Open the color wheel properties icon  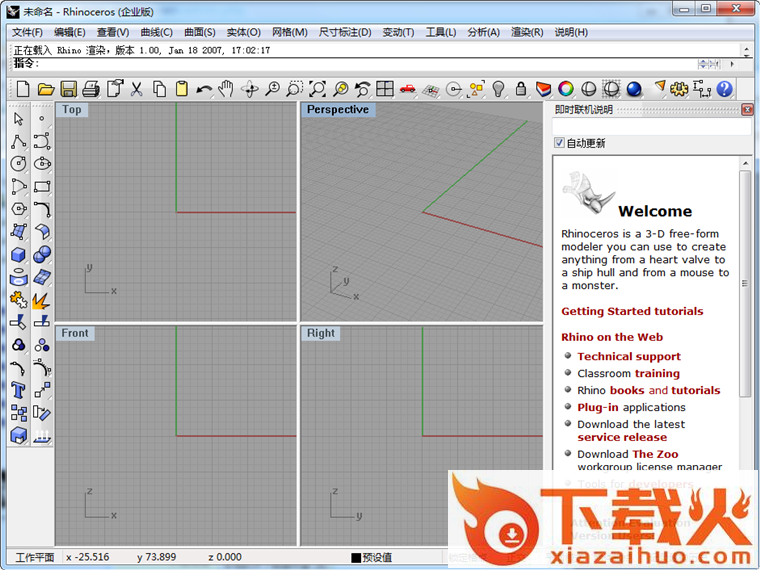tap(566, 89)
